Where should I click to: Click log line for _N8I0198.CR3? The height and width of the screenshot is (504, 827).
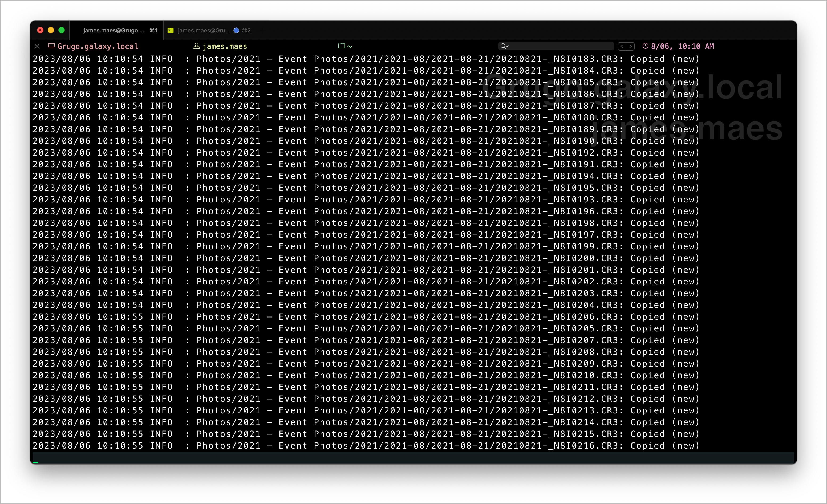(x=366, y=223)
